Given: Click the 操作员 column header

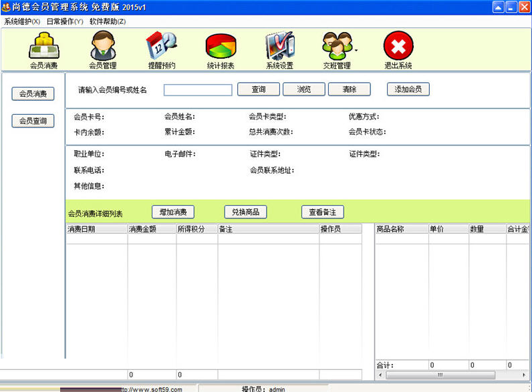Looking at the screenshot, I should (x=340, y=229).
